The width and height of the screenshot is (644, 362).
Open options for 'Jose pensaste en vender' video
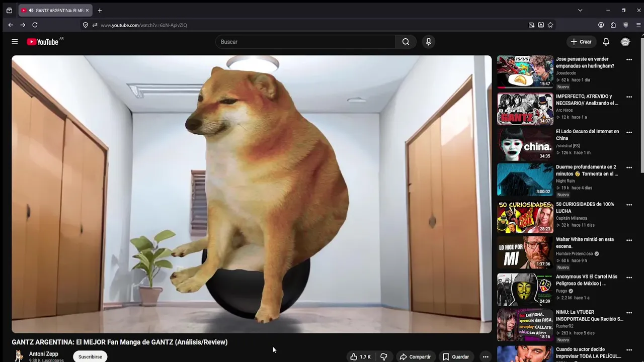(x=629, y=59)
